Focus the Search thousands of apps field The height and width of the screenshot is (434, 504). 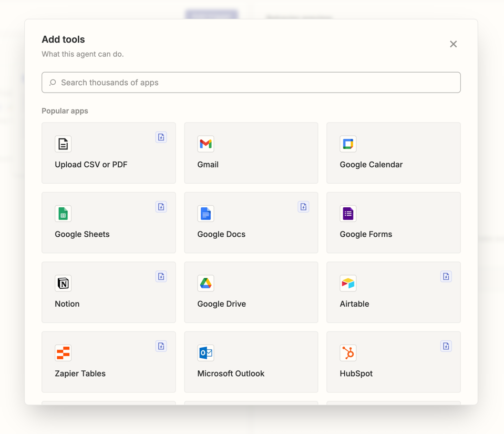tap(251, 83)
